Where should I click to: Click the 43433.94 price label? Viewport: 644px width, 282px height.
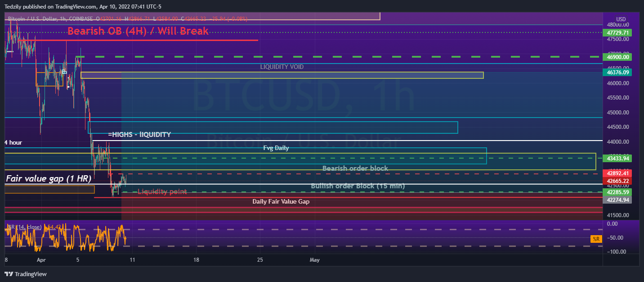point(618,159)
